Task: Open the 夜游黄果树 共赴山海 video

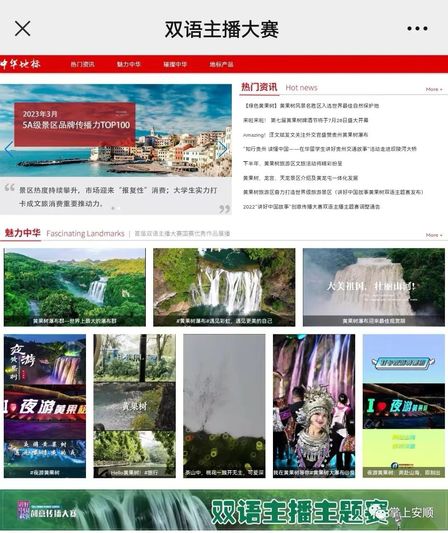Action: click(x=404, y=406)
